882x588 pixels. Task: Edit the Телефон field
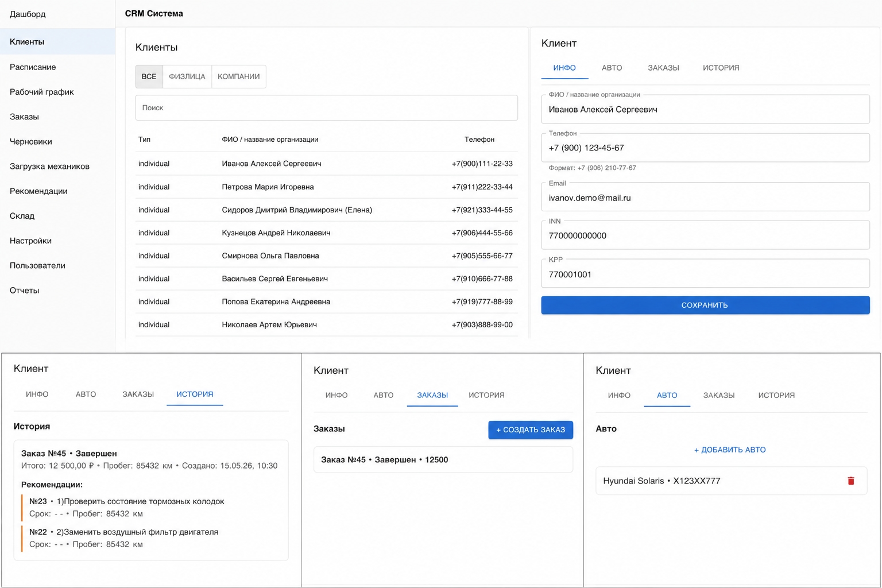[705, 148]
